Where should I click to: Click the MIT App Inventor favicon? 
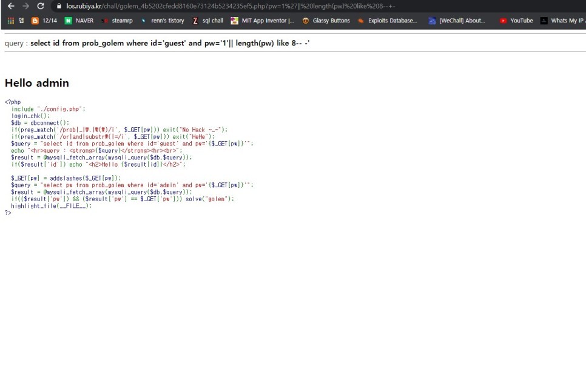[x=234, y=21]
